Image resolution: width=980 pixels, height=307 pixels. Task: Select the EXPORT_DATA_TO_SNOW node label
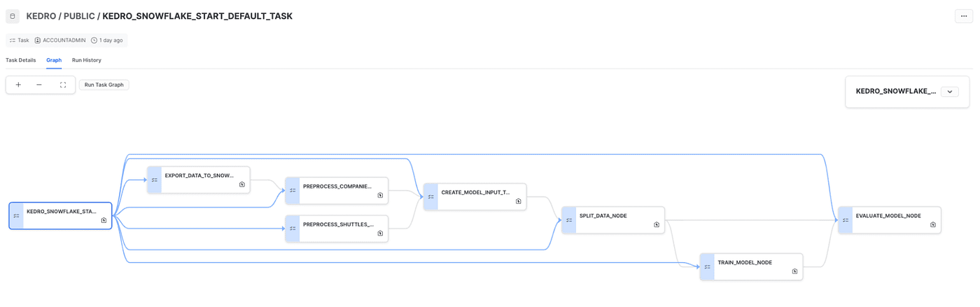coord(199,175)
